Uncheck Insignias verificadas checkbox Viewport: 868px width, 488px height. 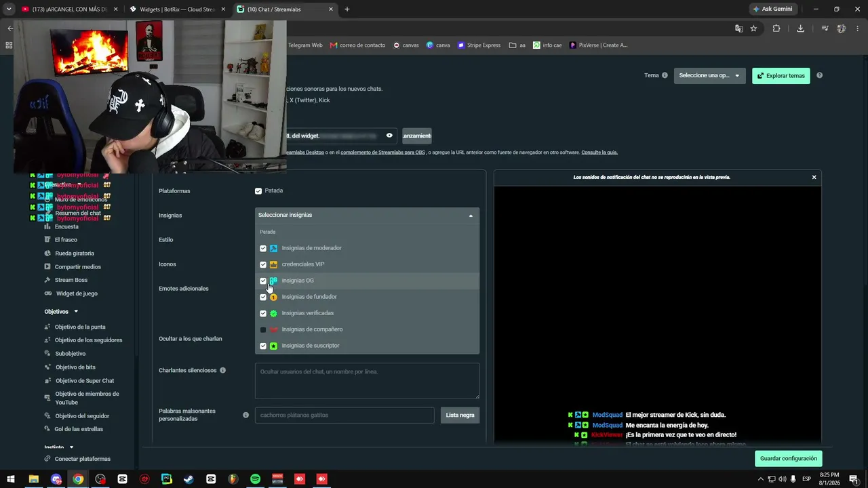[x=263, y=313]
